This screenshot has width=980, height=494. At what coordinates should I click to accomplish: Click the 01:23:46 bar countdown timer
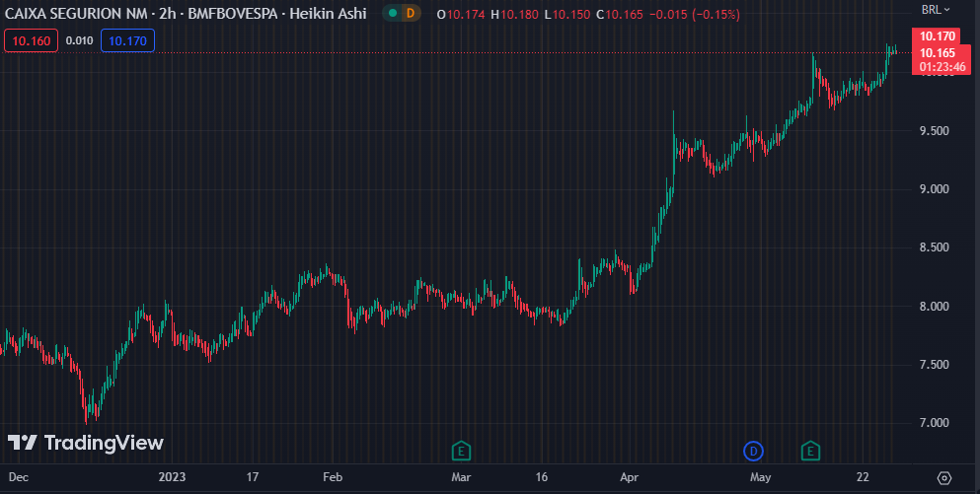coord(942,67)
